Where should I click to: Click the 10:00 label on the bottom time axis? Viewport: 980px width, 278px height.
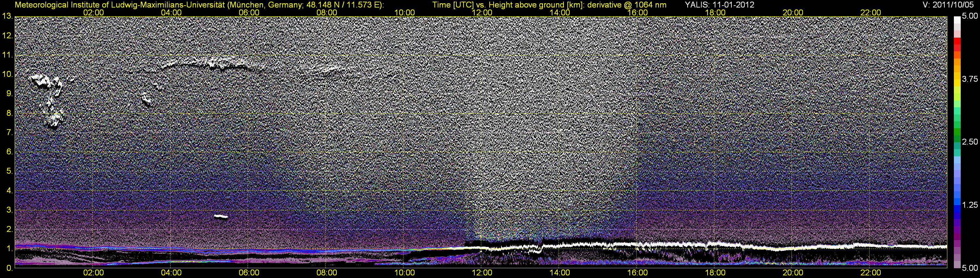point(404,273)
